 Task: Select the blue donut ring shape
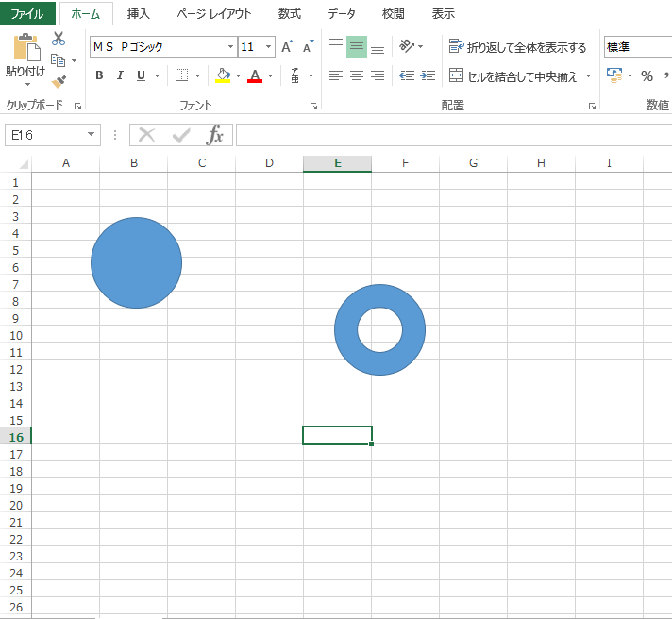[x=346, y=330]
